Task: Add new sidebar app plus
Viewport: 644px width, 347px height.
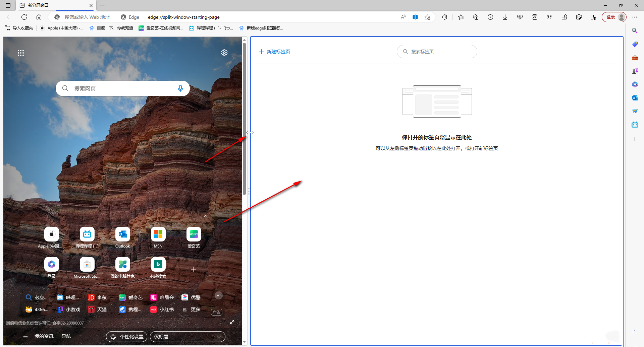Action: (x=635, y=139)
